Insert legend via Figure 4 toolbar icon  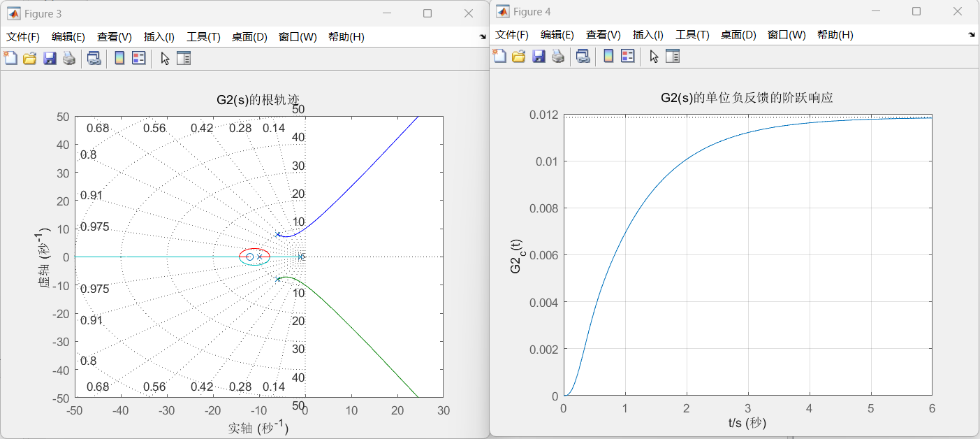click(628, 57)
